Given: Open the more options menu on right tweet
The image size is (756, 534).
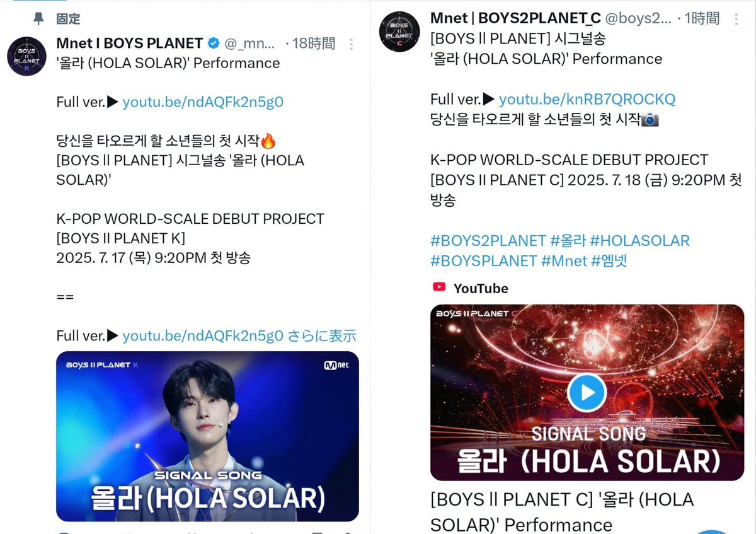Looking at the screenshot, I should [x=736, y=19].
